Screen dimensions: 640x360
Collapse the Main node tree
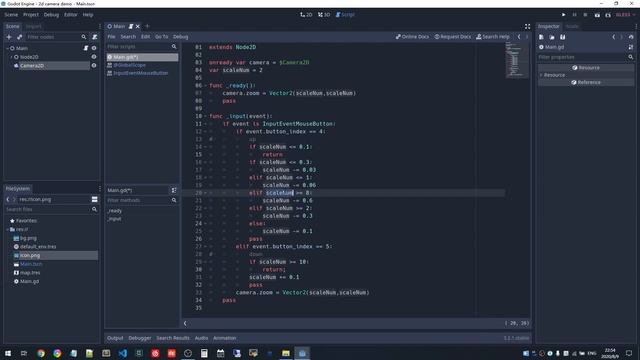pyautogui.click(x=7, y=48)
